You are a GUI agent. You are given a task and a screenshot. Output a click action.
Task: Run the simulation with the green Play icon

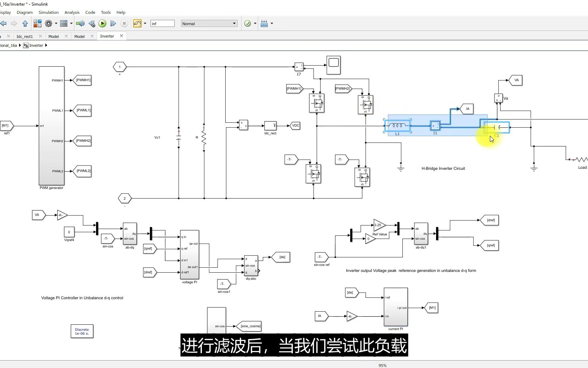point(103,23)
